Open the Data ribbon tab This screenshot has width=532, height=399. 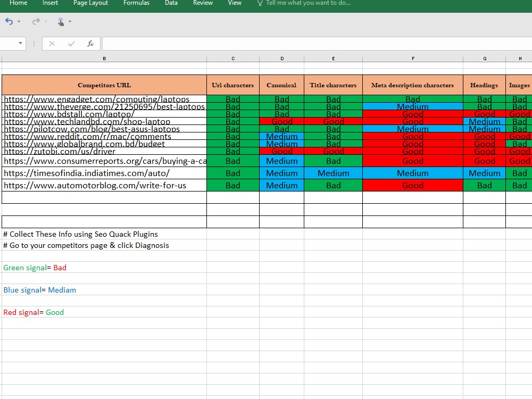click(171, 3)
